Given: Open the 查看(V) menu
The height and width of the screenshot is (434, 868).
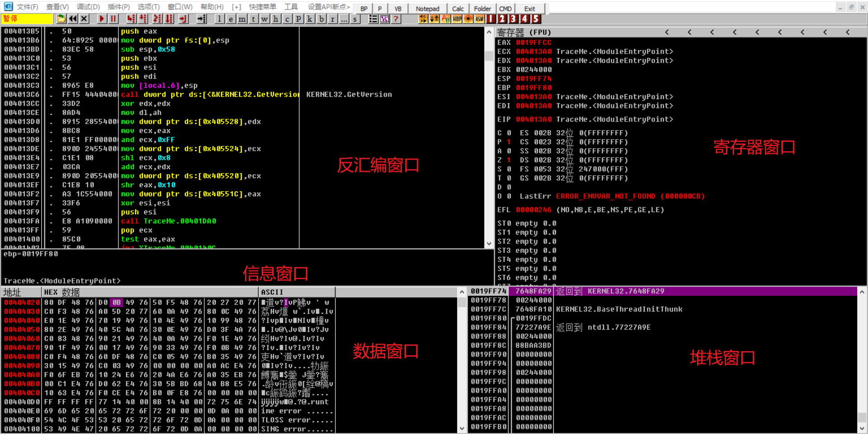Looking at the screenshot, I should coord(57,7).
